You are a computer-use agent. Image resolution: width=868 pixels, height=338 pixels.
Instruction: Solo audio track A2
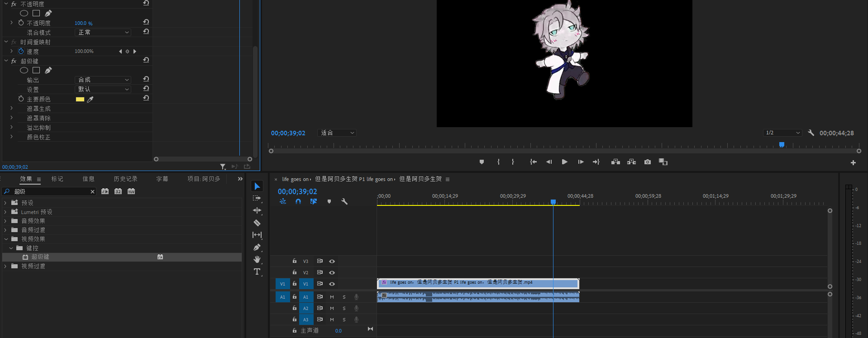[344, 308]
